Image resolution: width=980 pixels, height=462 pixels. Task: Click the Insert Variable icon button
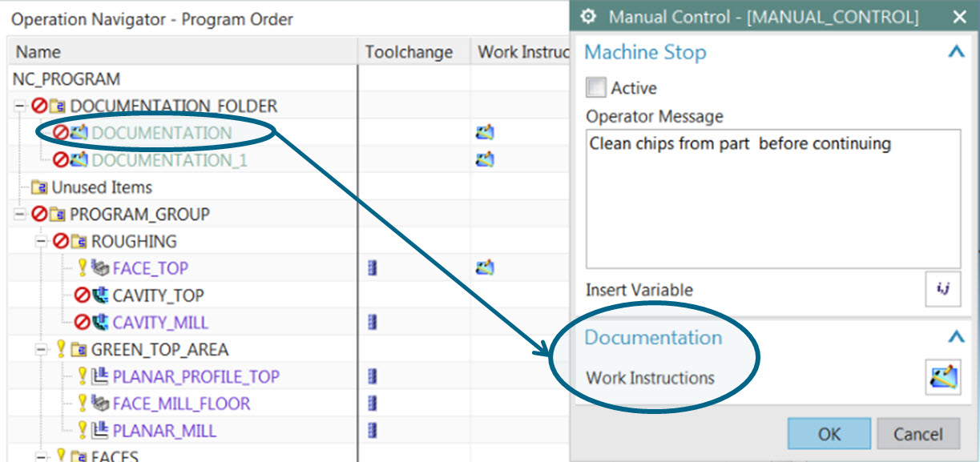click(x=942, y=289)
